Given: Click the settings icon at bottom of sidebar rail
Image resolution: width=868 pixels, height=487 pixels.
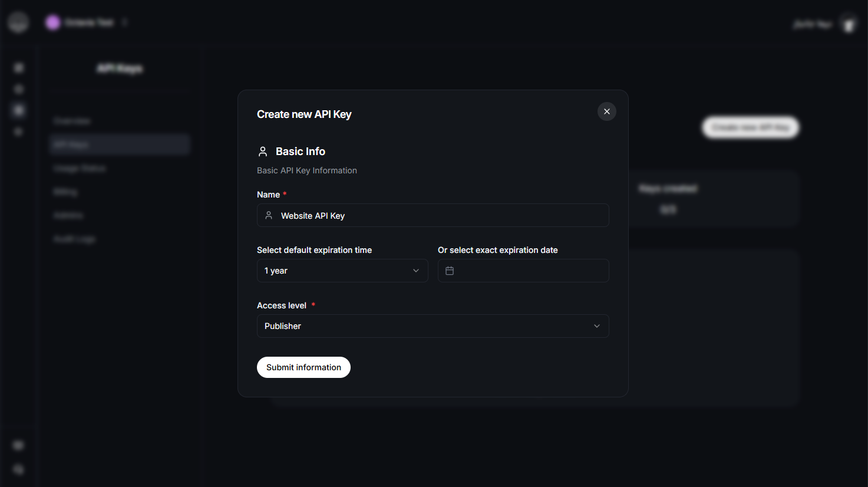Looking at the screenshot, I should (x=18, y=445).
